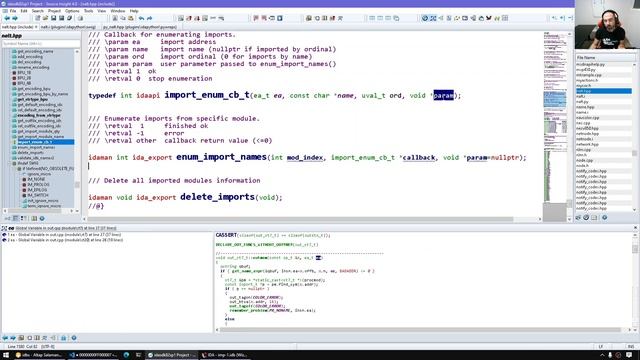Click forward arrow in relation window toolbar
The height and width of the screenshot is (360, 640).
(x=13, y=338)
